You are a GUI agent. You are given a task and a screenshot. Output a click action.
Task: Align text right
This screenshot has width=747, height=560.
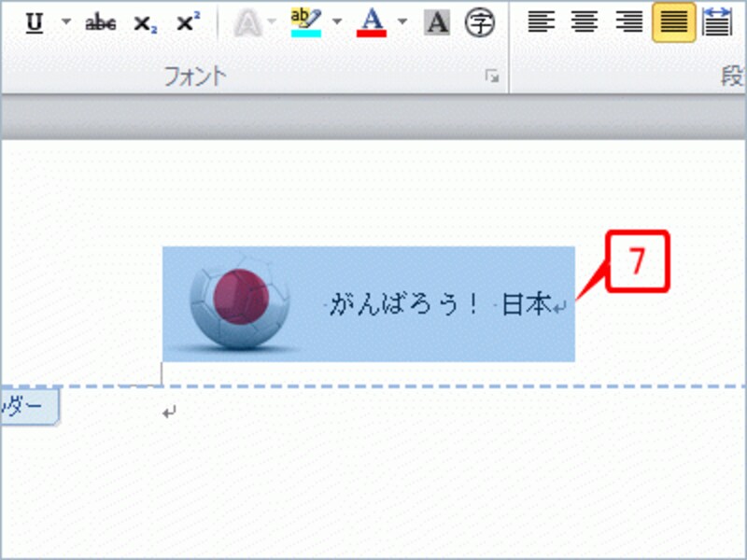tap(628, 22)
